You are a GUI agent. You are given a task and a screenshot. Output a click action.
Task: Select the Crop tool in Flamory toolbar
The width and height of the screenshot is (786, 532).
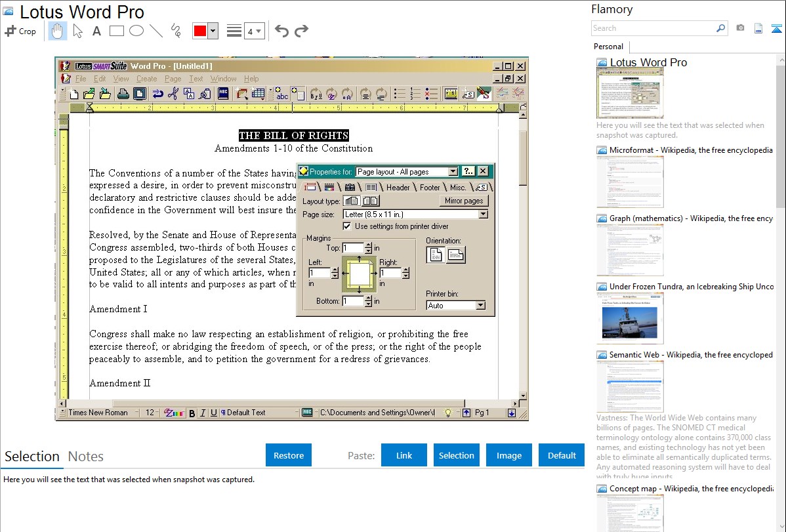[20, 31]
